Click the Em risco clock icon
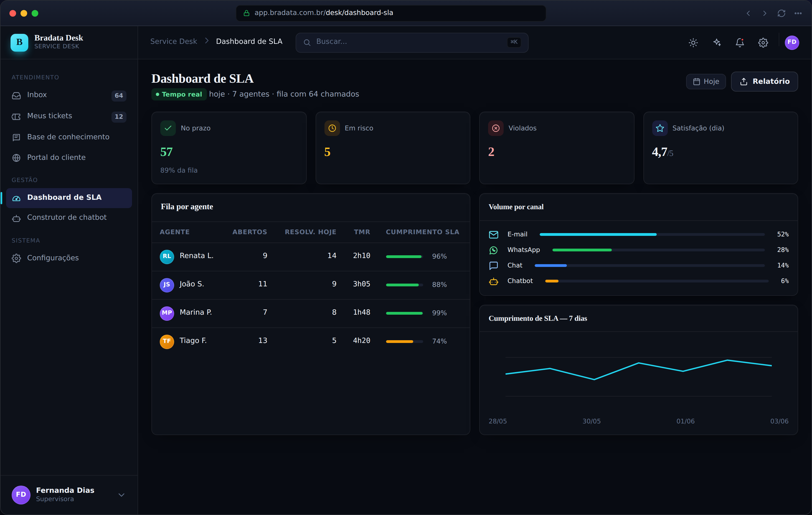812x515 pixels. (332, 128)
